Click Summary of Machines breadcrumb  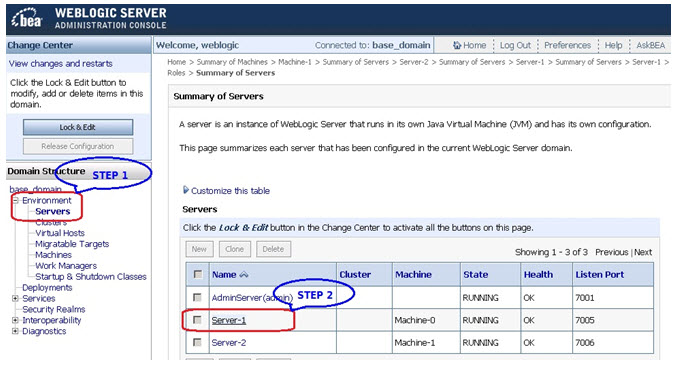(x=232, y=62)
